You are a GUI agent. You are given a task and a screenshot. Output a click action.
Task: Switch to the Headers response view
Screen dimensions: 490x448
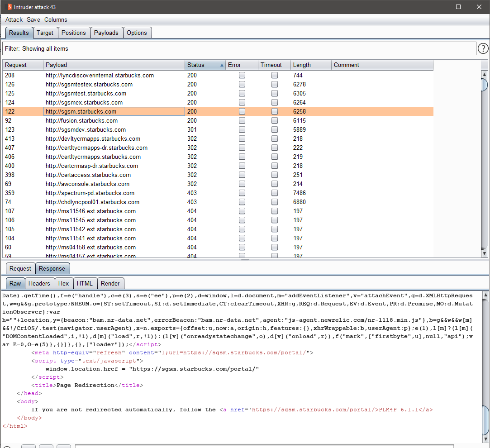coord(39,284)
